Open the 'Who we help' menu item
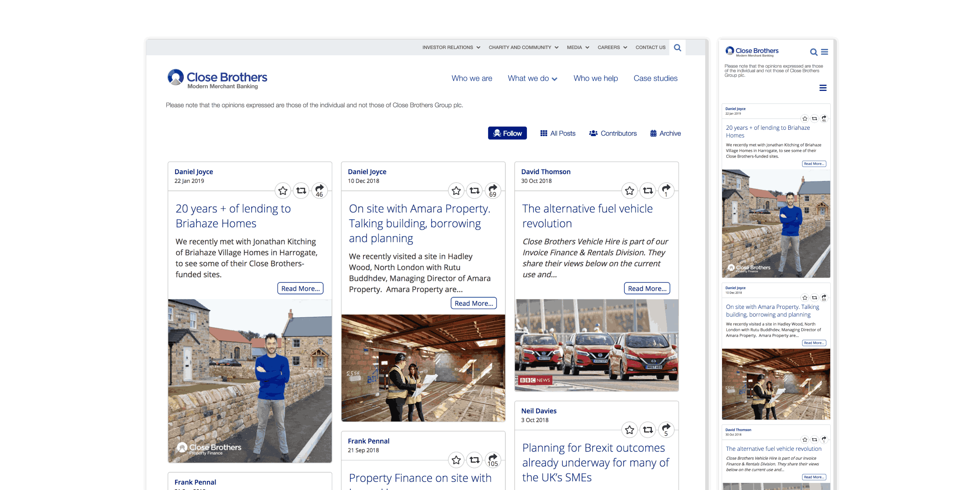Image resolution: width=980 pixels, height=490 pixels. click(x=595, y=78)
